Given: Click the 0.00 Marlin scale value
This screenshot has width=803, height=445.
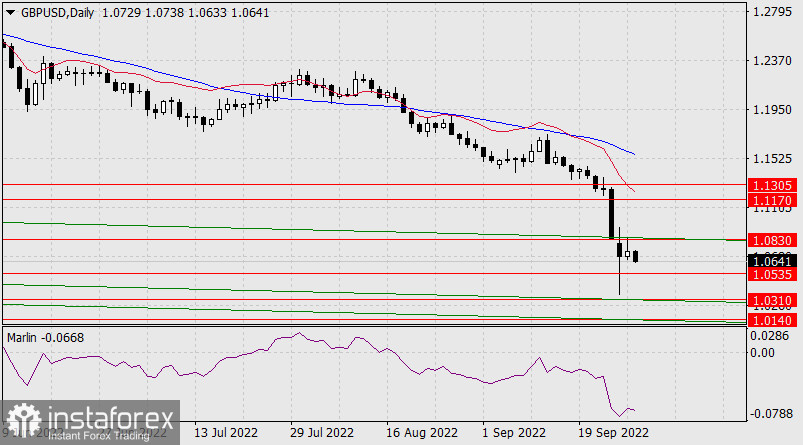Looking at the screenshot, I should (x=762, y=352).
